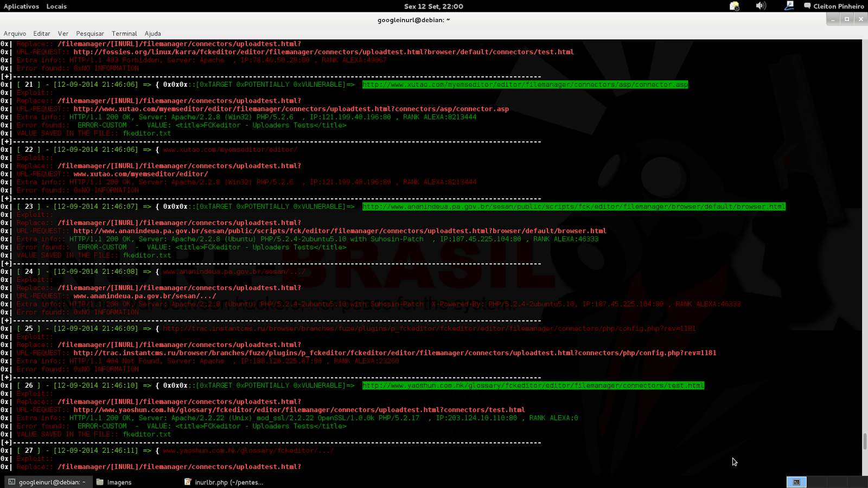This screenshot has height=488, width=868.
Task: Click the yaoshun.com.hk uploadtest.html URL-REQUEST address
Action: point(299,410)
